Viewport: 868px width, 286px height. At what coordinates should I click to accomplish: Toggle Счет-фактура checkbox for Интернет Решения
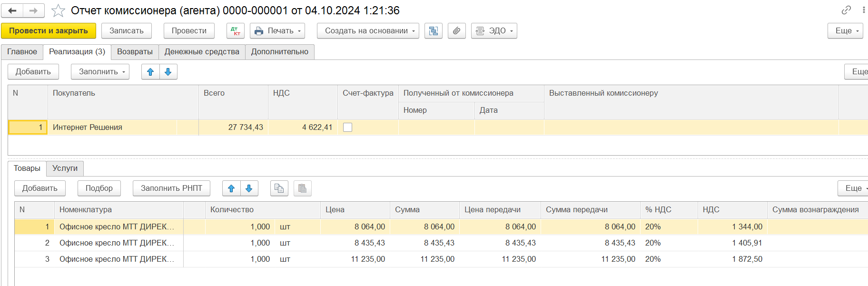pos(348,128)
